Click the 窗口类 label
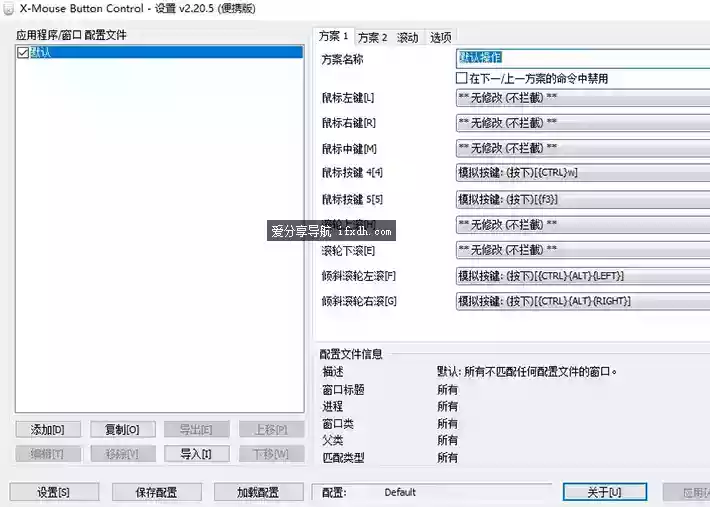Image resolution: width=710 pixels, height=507 pixels. [x=338, y=423]
